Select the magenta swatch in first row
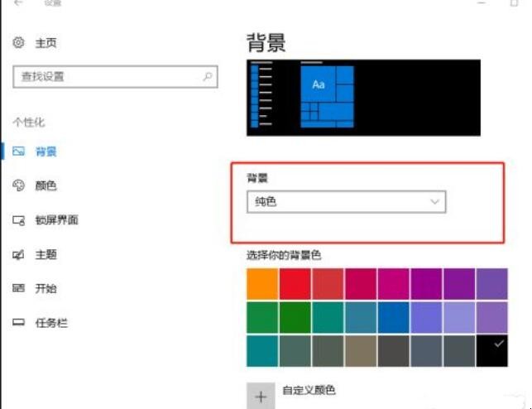The height and width of the screenshot is (409, 532). click(394, 284)
